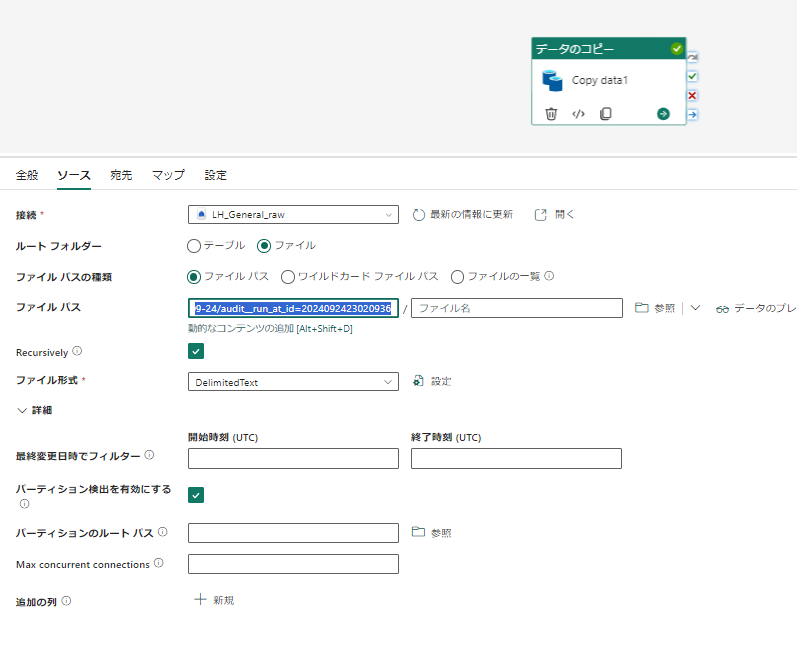Show info for 最終変更日時でフィルター
The width and height of the screenshot is (797, 658).
point(149,455)
